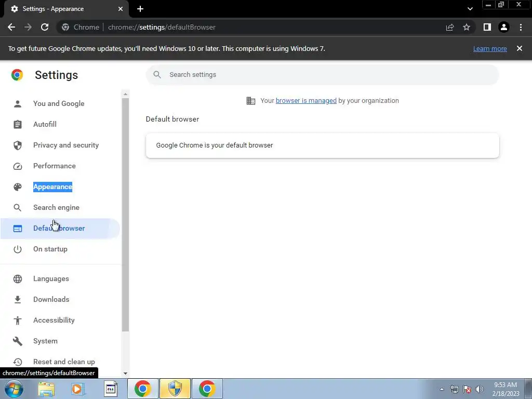Open Languages settings section
This screenshot has width=532, height=399.
tap(51, 278)
